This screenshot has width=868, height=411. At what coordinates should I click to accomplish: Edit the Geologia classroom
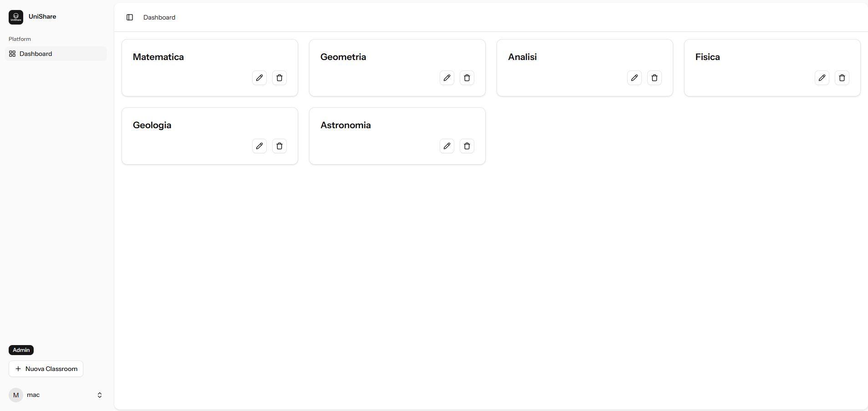[x=259, y=146]
